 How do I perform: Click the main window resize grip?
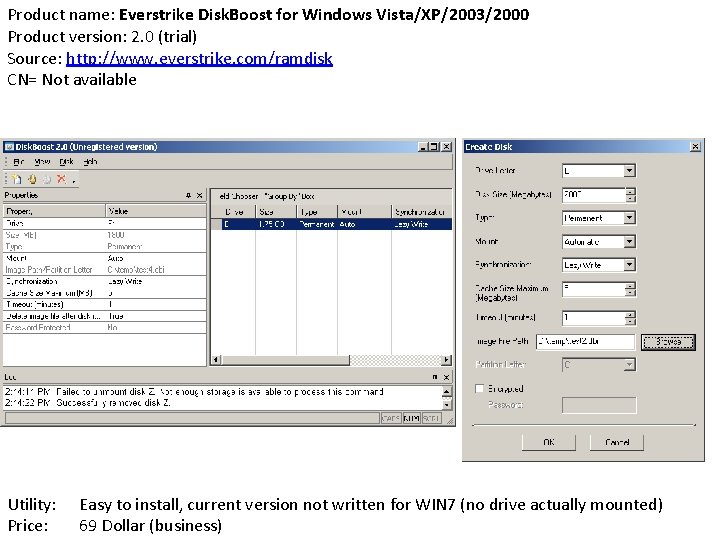450,420
